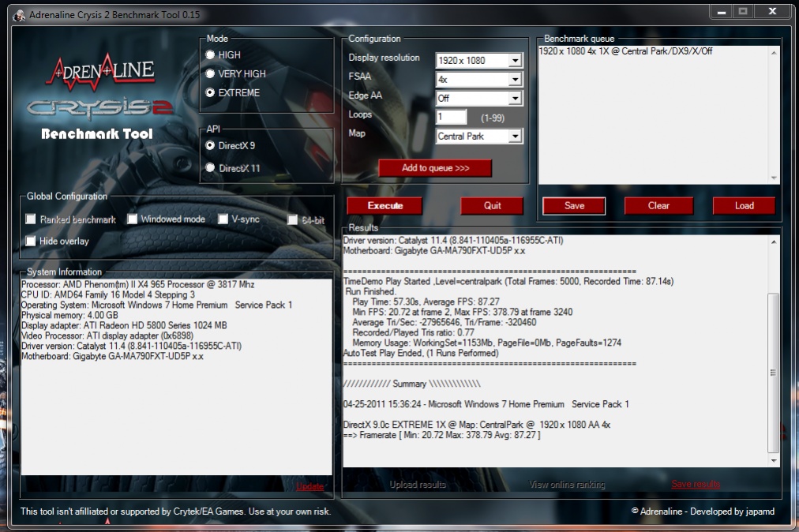The height and width of the screenshot is (532, 799).
Task: Enable the Ranked benchmark checkbox
Action: point(31,219)
